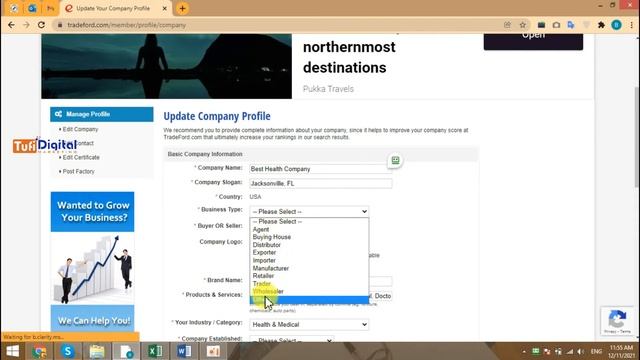Open Edit Company link

[x=80, y=129]
